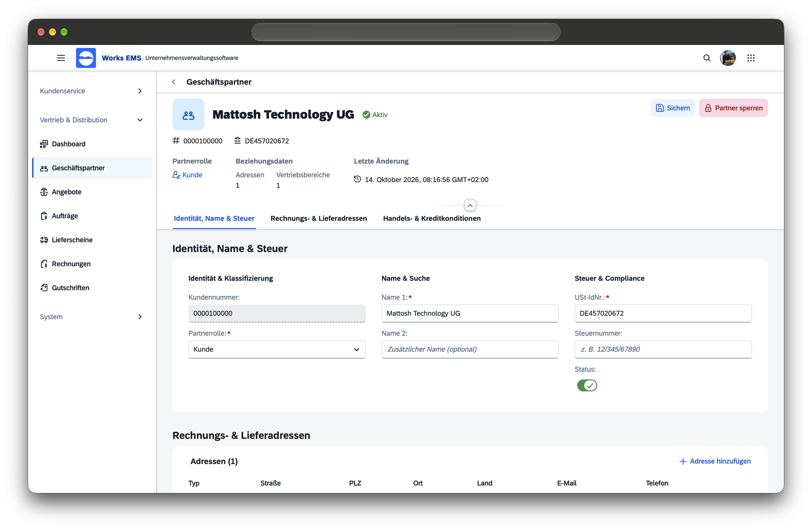Open the app launcher grid icon

click(750, 58)
